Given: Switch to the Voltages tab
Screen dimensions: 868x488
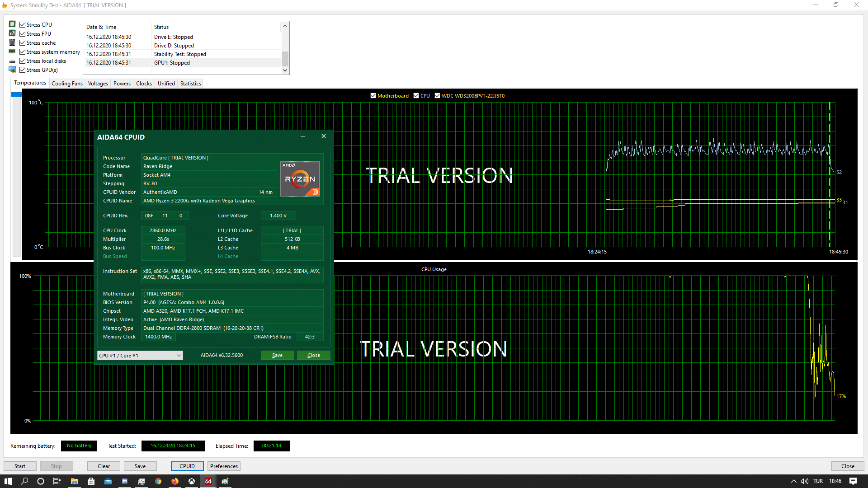Looking at the screenshot, I should (98, 84).
